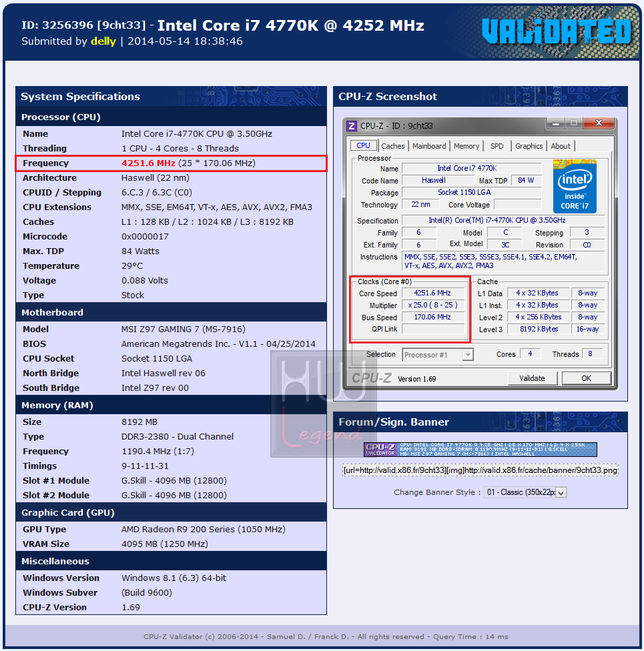Switch to the Memory tab
This screenshot has width=644, height=651.
(466, 146)
